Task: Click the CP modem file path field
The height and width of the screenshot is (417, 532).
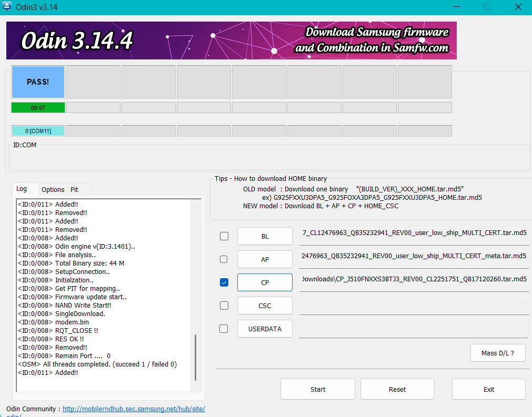Action: [414, 282]
